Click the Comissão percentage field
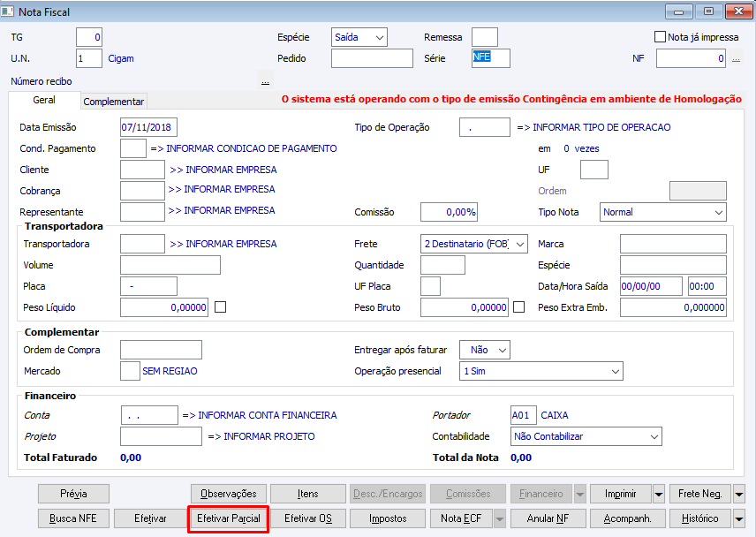 click(449, 212)
